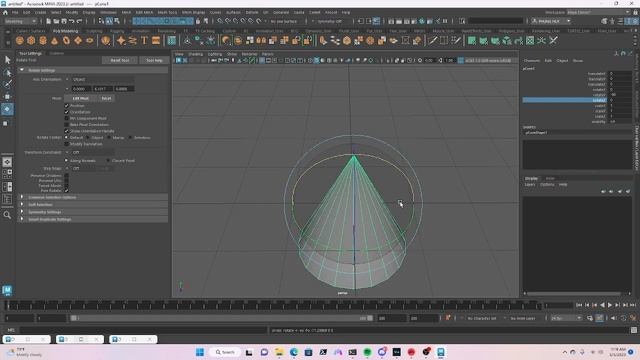Viewport: 640px width, 360px height.
Task: Click the polygon Type text shelf icon
Action: pyautogui.click(x=144, y=40)
